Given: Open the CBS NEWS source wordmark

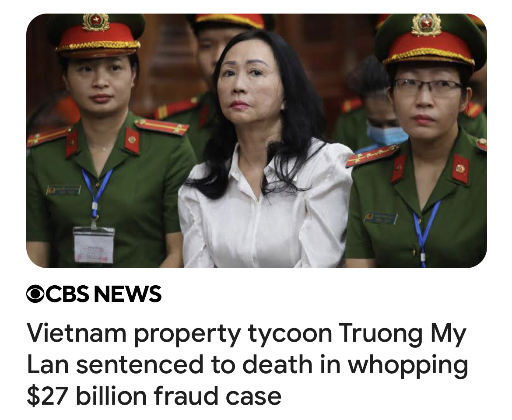Looking at the screenshot, I should click(94, 294).
